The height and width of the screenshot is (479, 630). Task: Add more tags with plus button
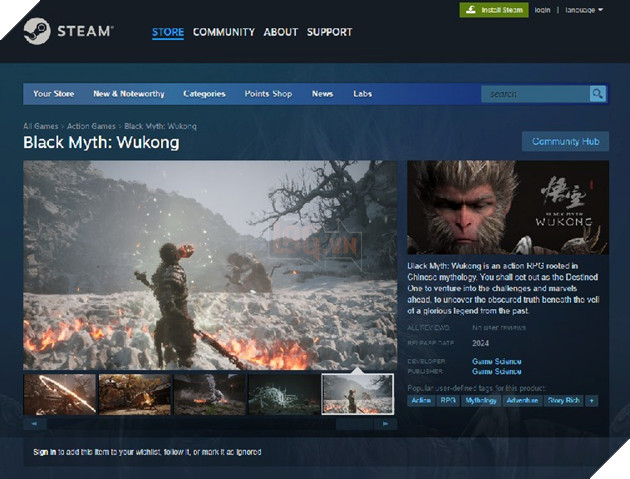tap(591, 401)
